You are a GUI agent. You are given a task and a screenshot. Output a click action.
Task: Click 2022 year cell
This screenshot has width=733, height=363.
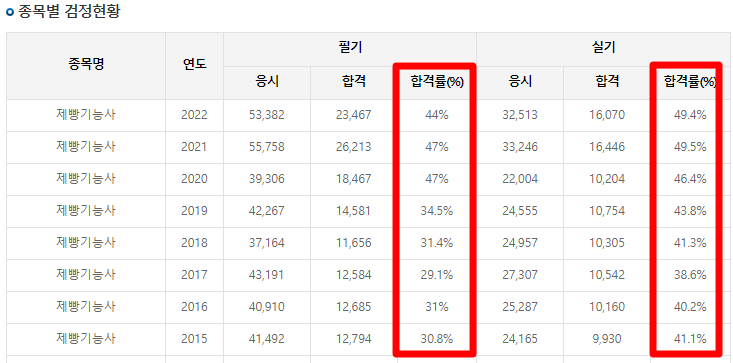pos(194,115)
